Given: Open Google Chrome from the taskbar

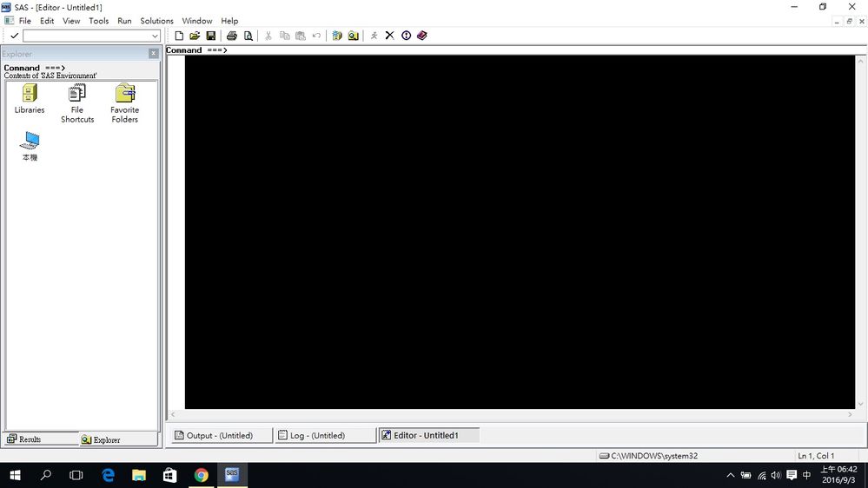Looking at the screenshot, I should 201,475.
